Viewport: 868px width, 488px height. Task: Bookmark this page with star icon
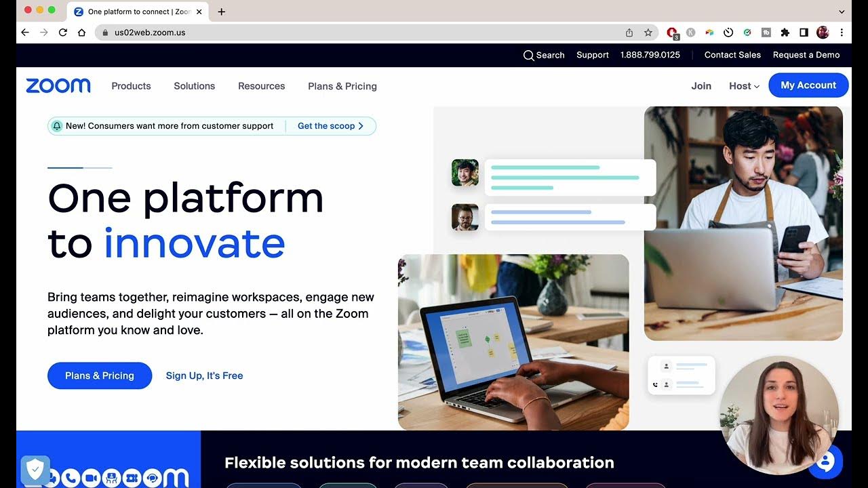click(648, 33)
